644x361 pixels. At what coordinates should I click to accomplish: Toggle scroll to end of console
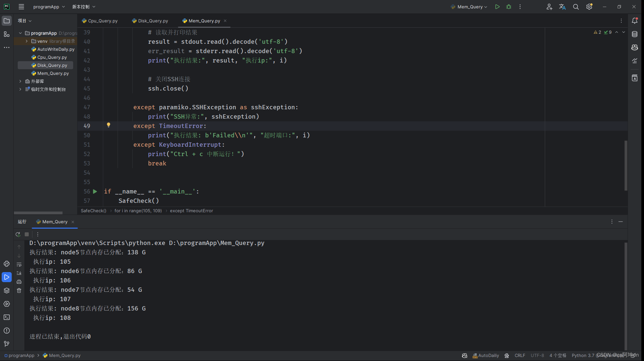click(19, 273)
